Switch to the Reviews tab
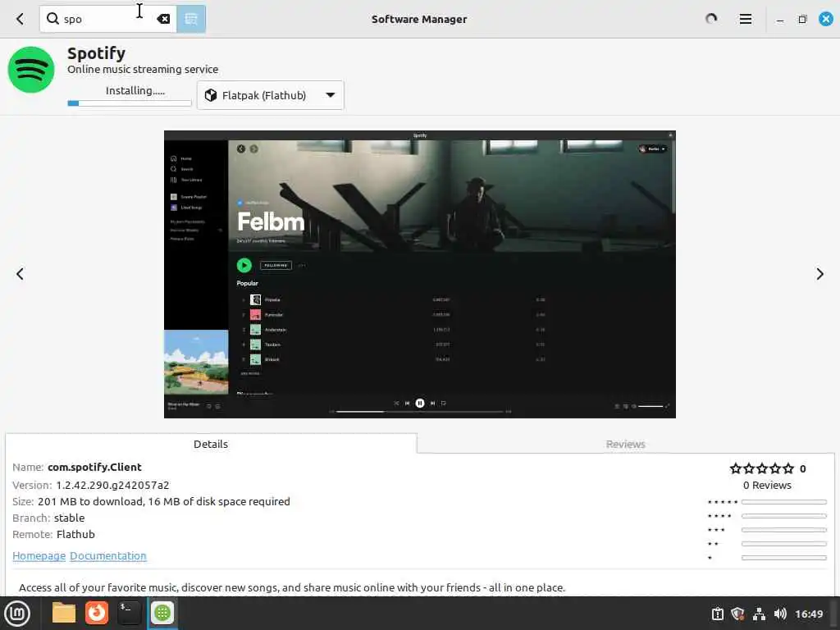Viewport: 840px width, 630px height. 625,444
